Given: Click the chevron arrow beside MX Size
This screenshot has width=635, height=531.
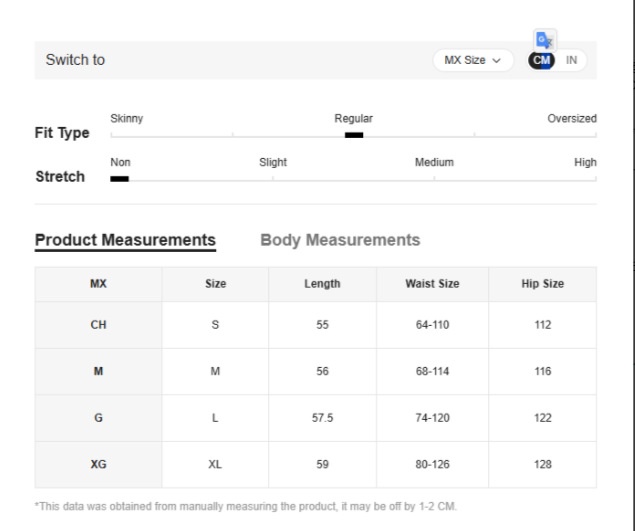Looking at the screenshot, I should (496, 60).
